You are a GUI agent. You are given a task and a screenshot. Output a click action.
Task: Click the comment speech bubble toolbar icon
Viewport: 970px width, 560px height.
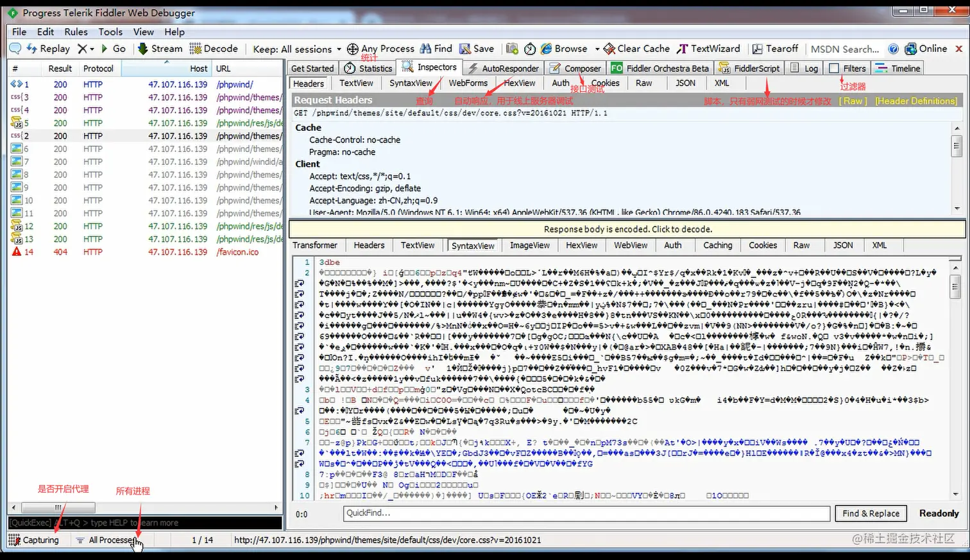coord(15,49)
